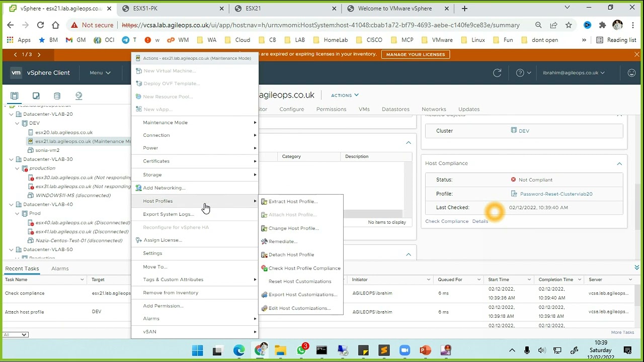Open the Password-Reset-Clustervlab20 profile link
Screen dimensions: 644x362
pyautogui.click(x=556, y=194)
